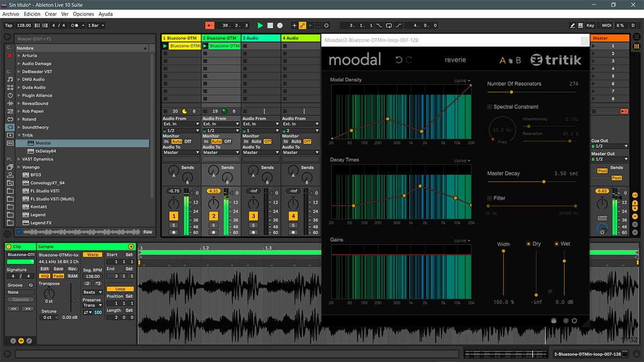The width and height of the screenshot is (644, 362).
Task: Click the Key map mode button
Action: coord(590,25)
